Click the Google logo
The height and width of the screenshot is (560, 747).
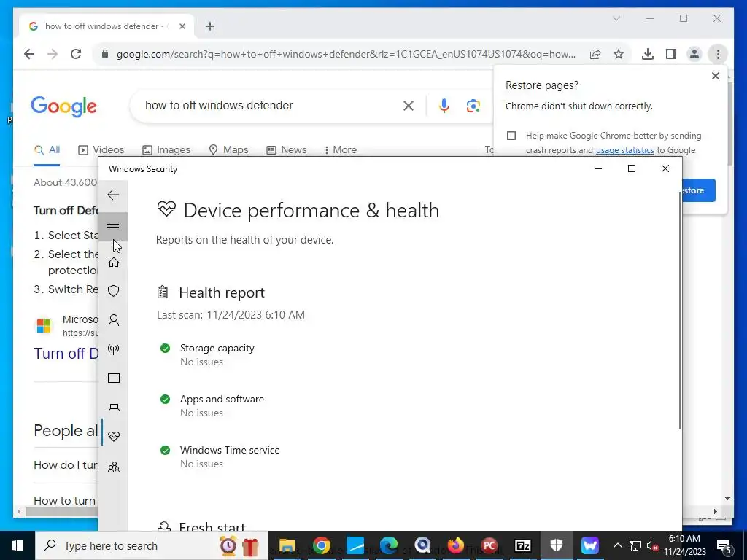tap(63, 106)
